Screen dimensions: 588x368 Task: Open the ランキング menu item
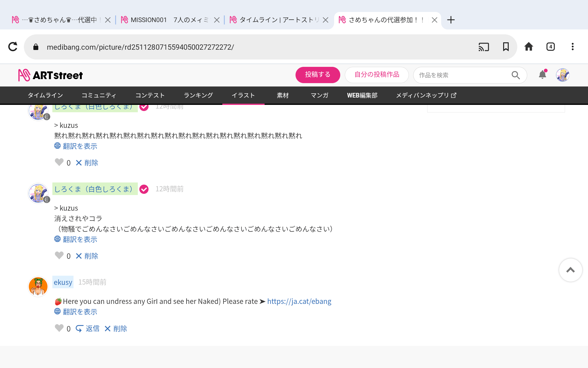pos(198,95)
